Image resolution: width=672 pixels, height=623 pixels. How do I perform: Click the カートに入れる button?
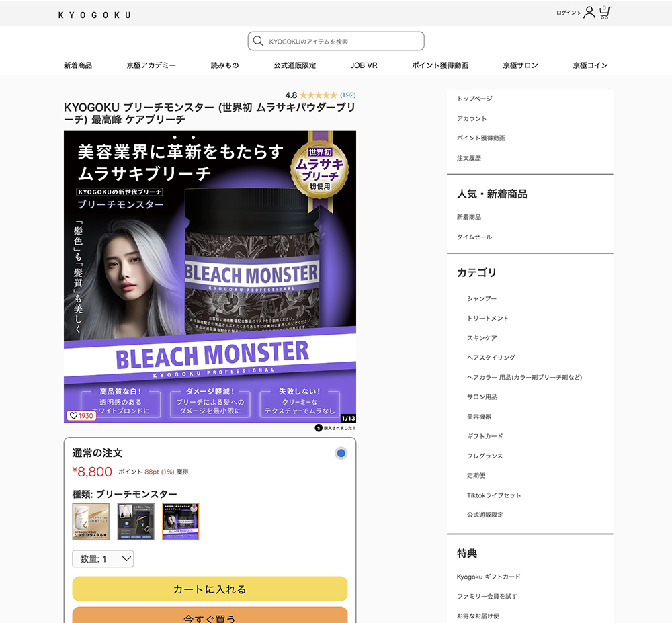click(x=210, y=589)
